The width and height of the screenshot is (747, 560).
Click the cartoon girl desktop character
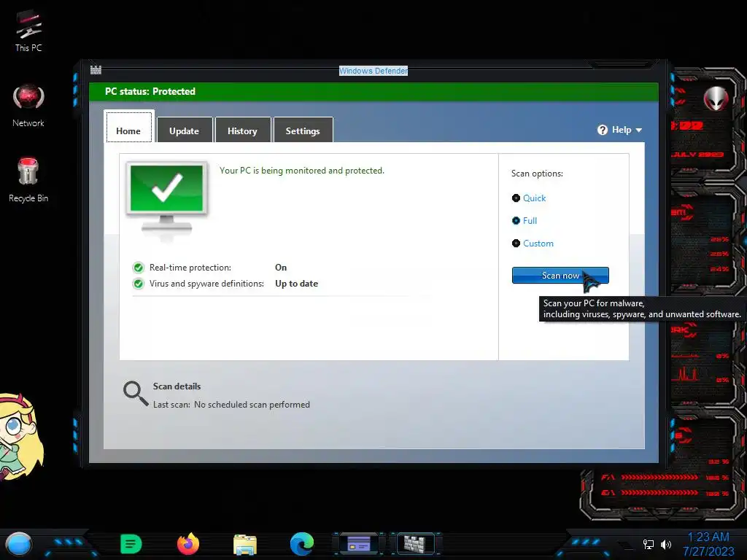point(21,436)
